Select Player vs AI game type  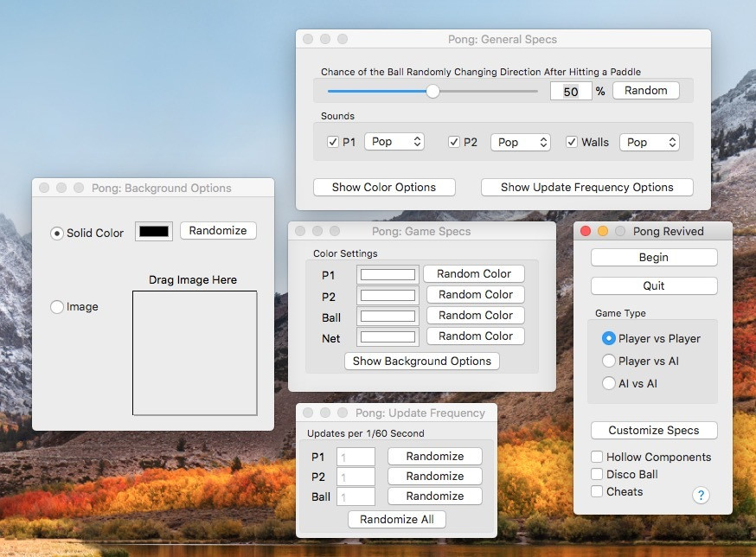pos(609,361)
